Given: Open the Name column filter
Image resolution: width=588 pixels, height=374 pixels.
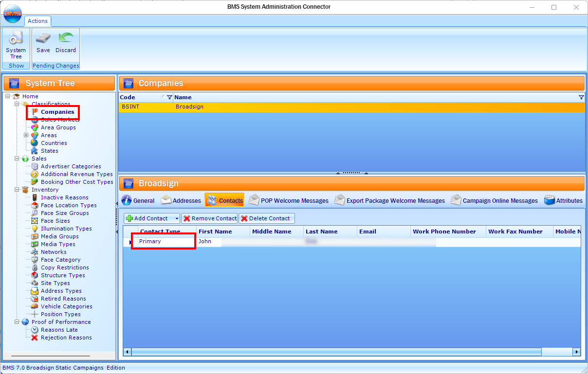Looking at the screenshot, I should 581,97.
